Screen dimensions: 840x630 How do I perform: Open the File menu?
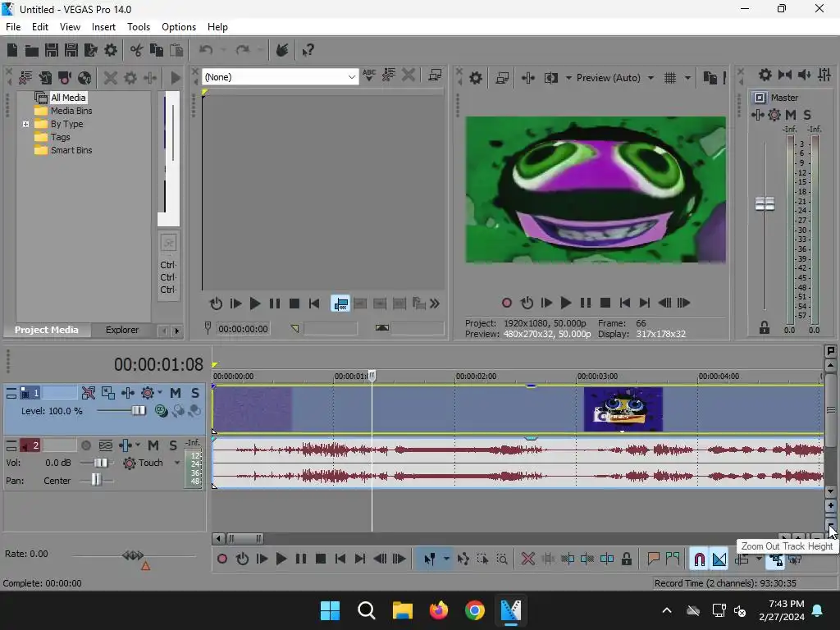pyautogui.click(x=13, y=27)
